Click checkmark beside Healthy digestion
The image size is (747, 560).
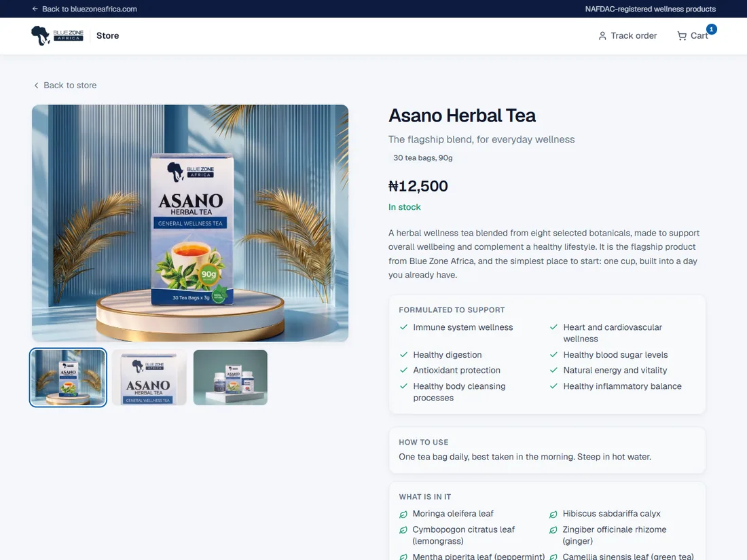(x=403, y=355)
